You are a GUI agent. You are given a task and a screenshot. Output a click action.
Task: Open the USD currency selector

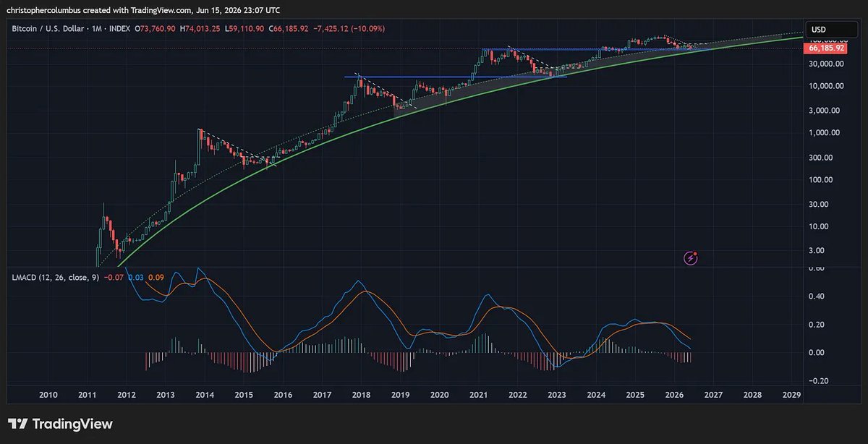833,30
